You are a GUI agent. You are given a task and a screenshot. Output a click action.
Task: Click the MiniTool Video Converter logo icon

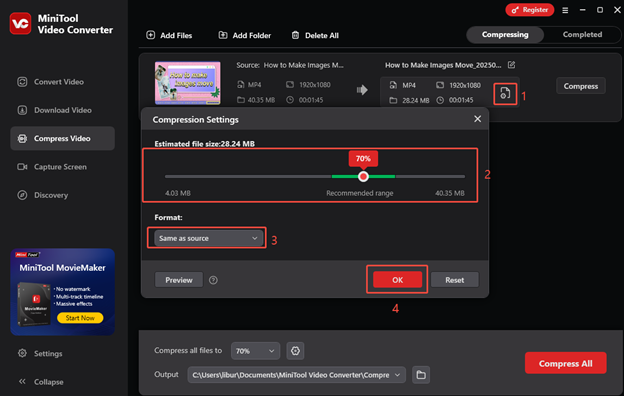(x=20, y=23)
